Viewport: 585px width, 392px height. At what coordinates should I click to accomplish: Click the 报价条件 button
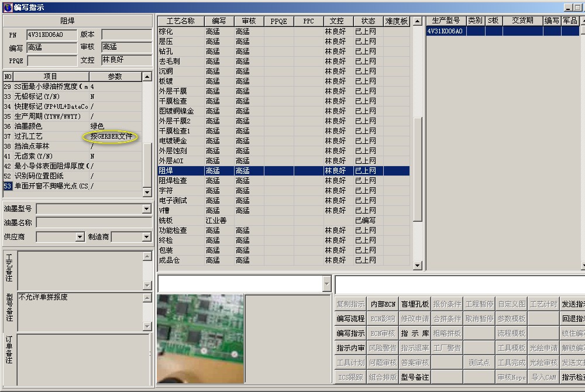click(447, 304)
